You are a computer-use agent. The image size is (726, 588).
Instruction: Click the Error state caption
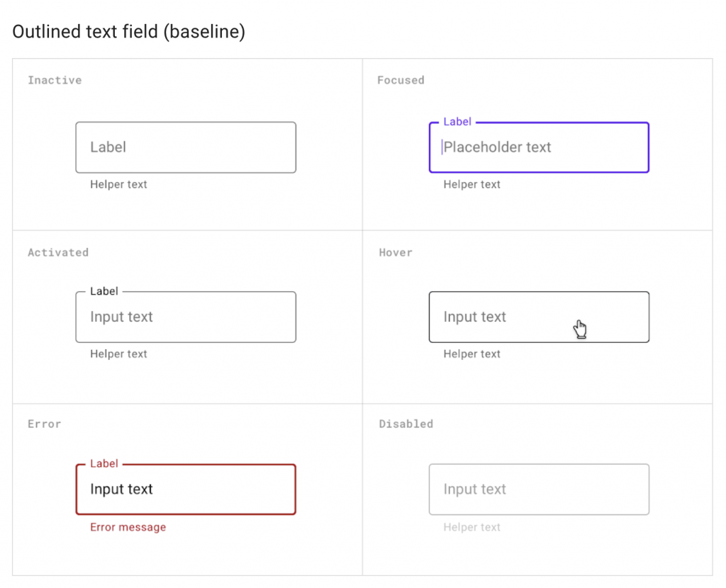point(44,424)
